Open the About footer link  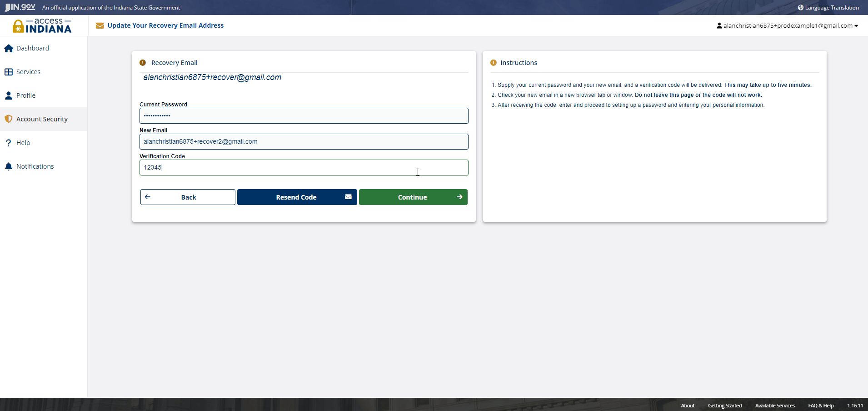click(687, 406)
